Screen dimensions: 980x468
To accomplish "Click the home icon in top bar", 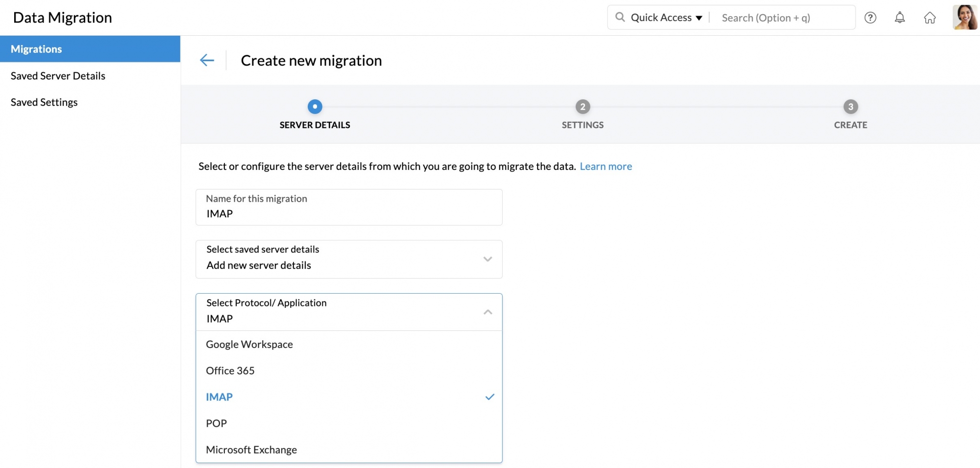I will pyautogui.click(x=930, y=18).
